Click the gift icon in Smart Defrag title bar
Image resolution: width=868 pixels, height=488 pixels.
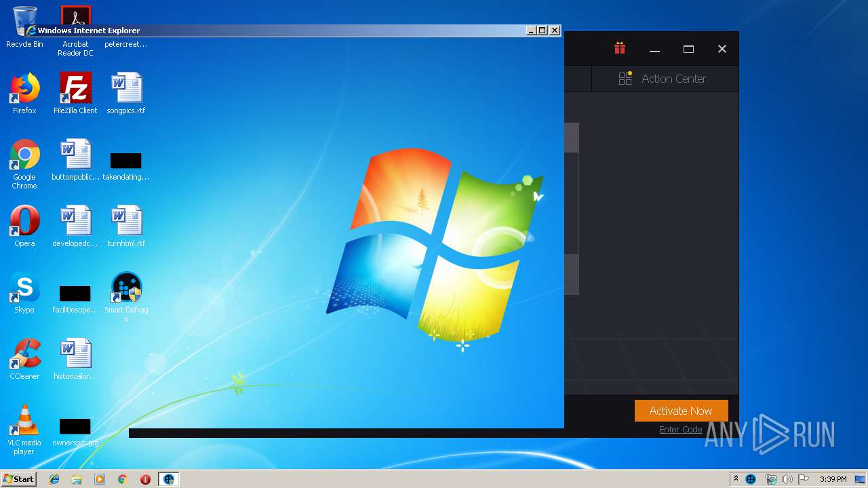tap(620, 48)
